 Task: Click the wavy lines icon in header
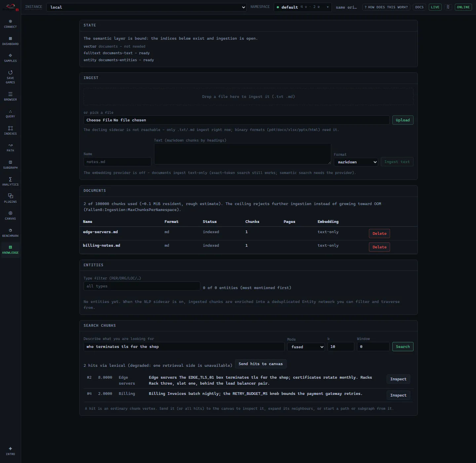(448, 7)
